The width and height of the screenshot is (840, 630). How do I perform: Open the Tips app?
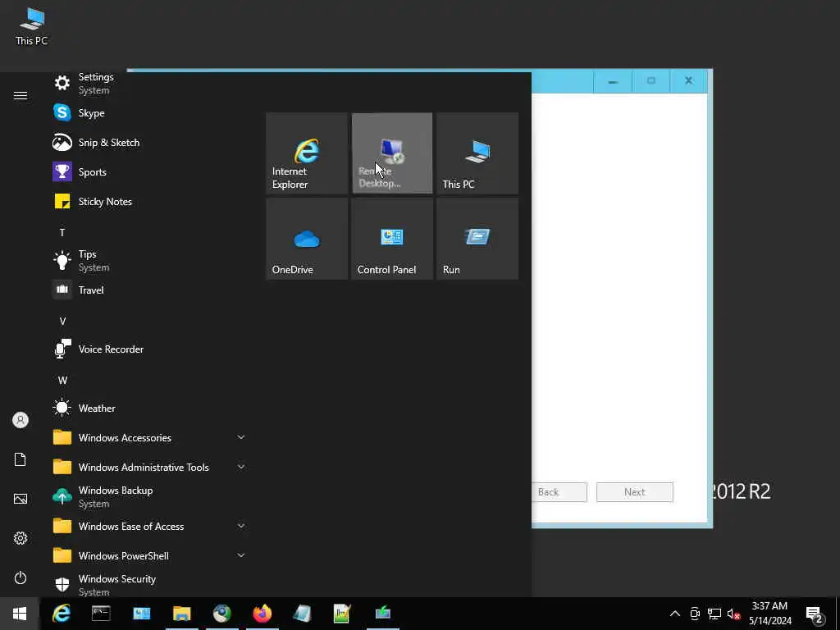point(148,260)
